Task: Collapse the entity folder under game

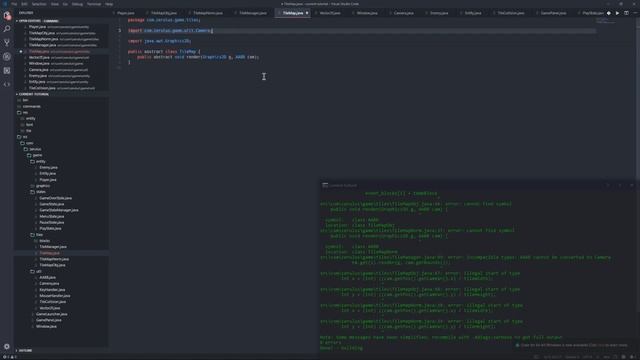Action: click(x=40, y=161)
